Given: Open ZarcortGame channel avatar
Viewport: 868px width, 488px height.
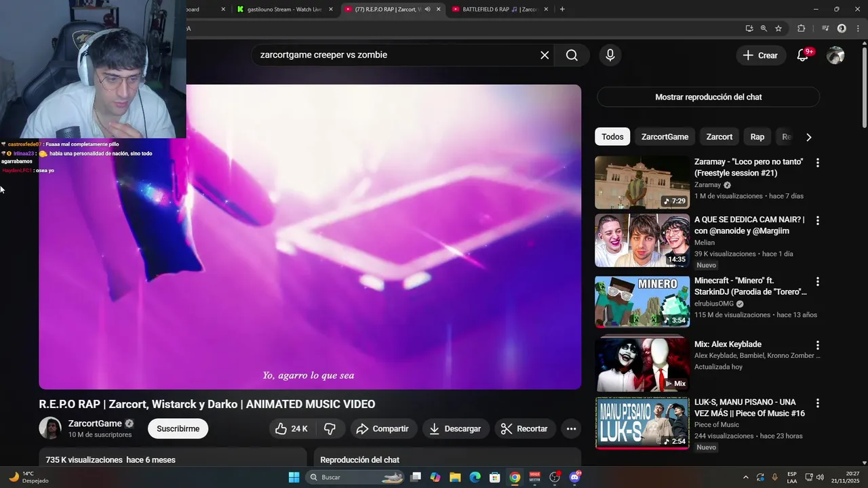Looking at the screenshot, I should click(50, 428).
